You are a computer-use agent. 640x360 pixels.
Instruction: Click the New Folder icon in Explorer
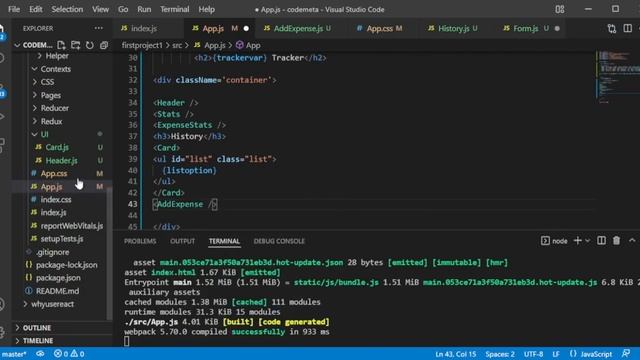pyautogui.click(x=76, y=45)
